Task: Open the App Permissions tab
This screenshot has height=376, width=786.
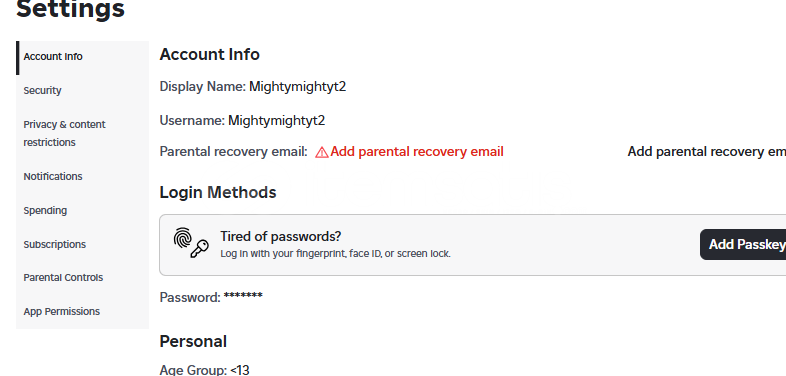Action: pos(83,312)
